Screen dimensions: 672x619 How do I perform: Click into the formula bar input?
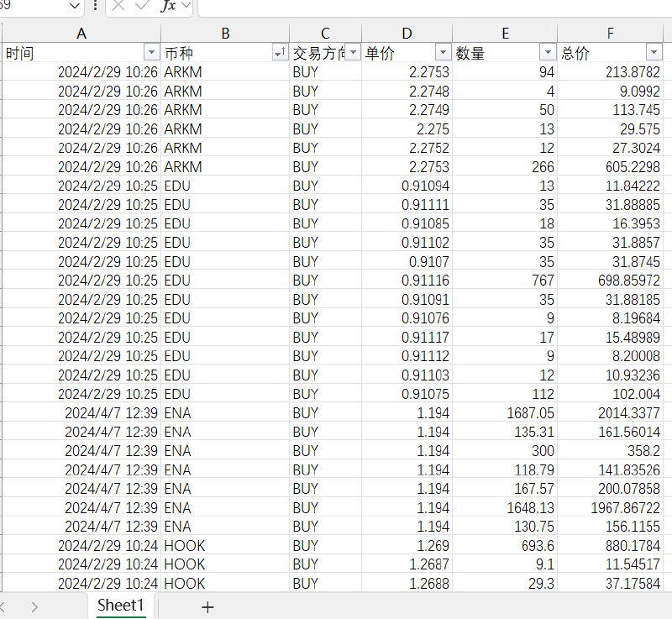pos(434,7)
